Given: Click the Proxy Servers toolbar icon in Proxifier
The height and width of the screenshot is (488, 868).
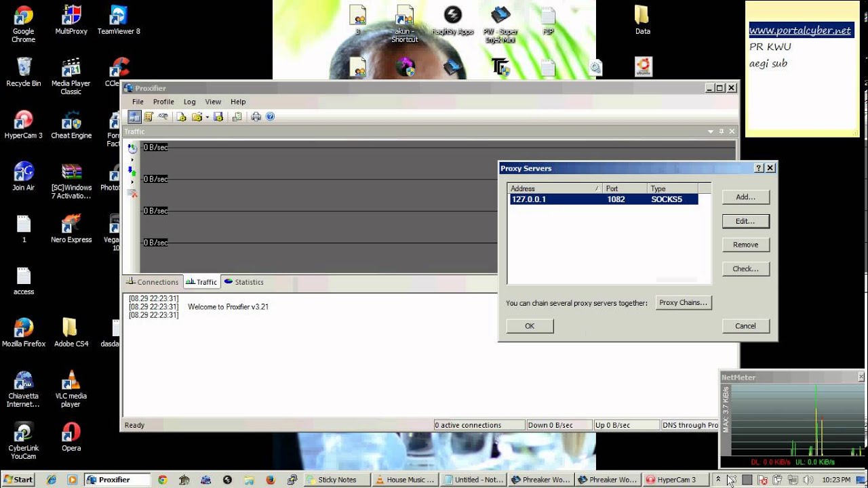Looking at the screenshot, I should tap(134, 117).
